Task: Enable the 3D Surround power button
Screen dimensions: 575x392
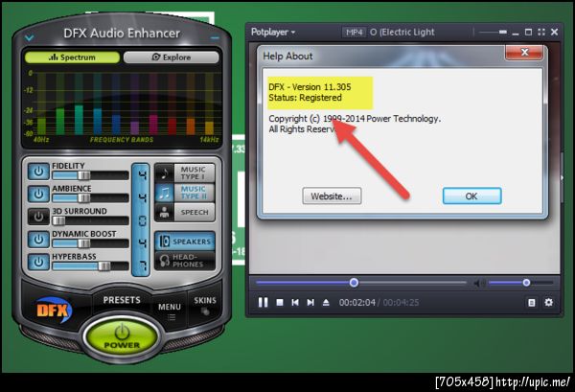Action: click(x=38, y=217)
